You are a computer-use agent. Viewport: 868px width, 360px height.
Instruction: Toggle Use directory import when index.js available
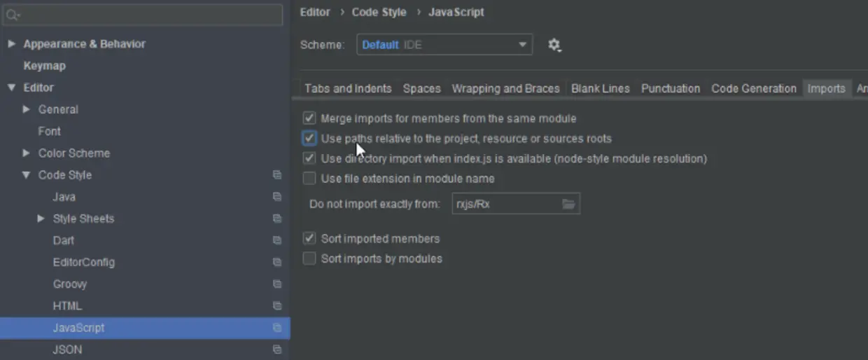(309, 158)
